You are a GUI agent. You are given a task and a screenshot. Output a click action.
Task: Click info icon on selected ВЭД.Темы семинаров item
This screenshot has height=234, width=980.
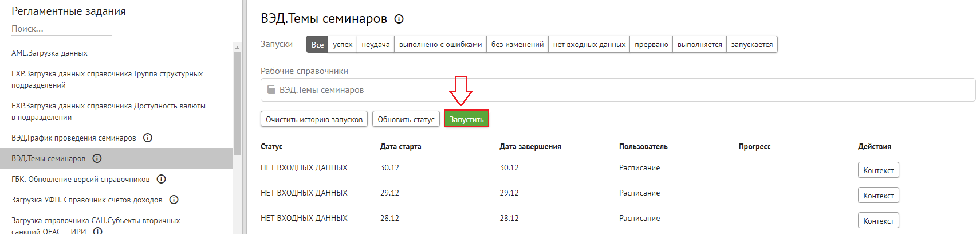pos(97,158)
